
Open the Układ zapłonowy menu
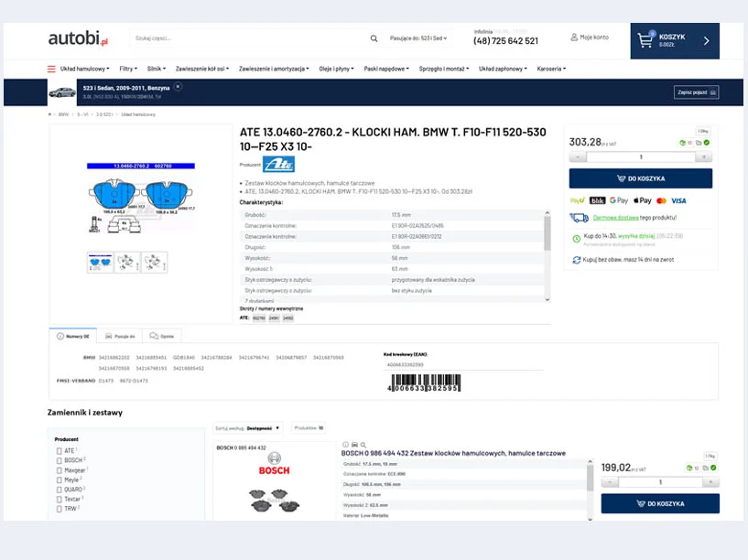click(503, 69)
